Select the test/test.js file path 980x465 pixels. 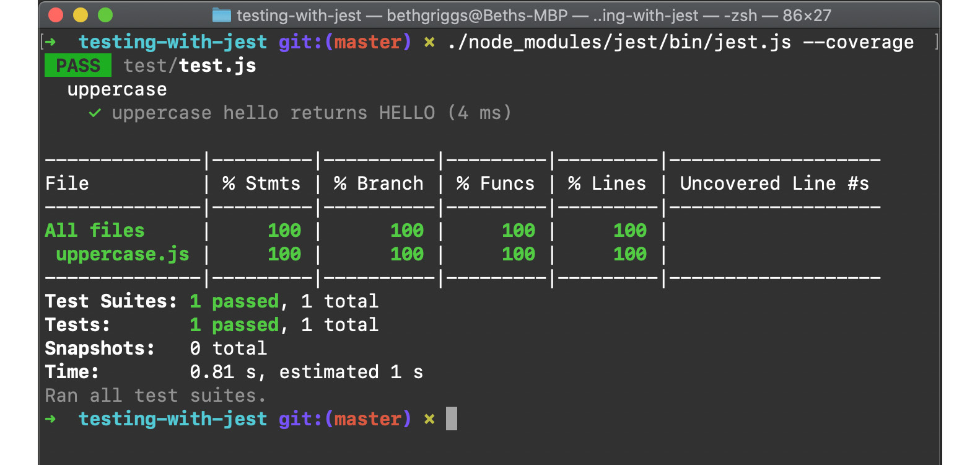pos(190,66)
